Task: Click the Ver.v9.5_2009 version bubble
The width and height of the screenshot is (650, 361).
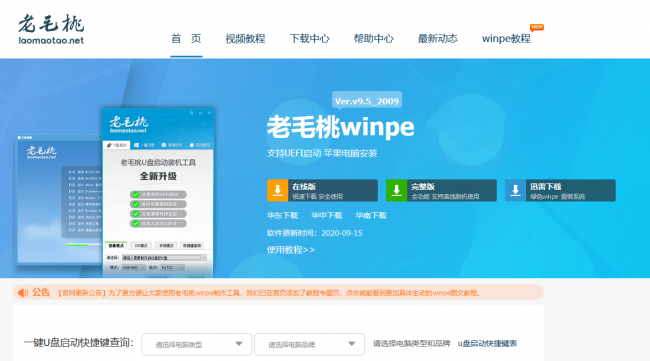Action: (x=367, y=101)
